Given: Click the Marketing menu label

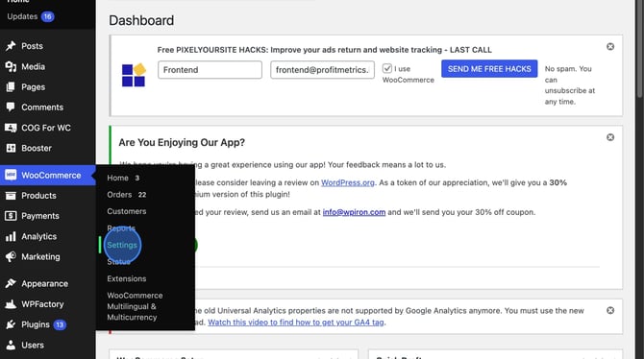Looking at the screenshot, I should (40, 257).
